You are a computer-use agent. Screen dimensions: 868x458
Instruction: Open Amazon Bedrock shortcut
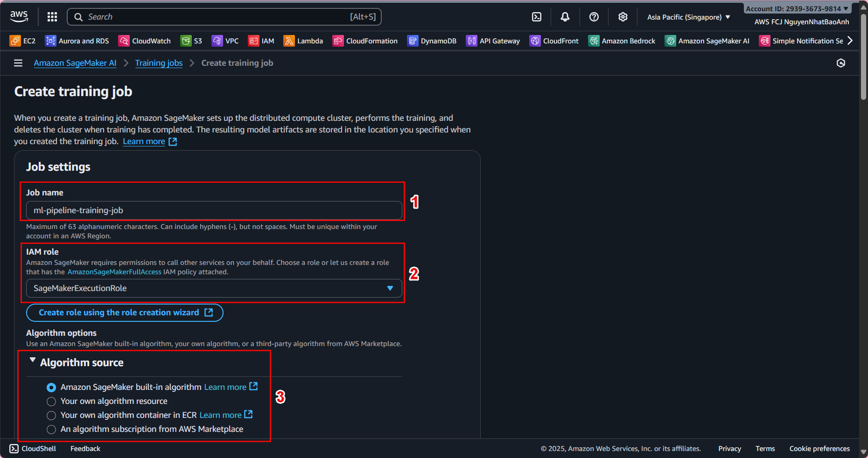[x=622, y=41]
